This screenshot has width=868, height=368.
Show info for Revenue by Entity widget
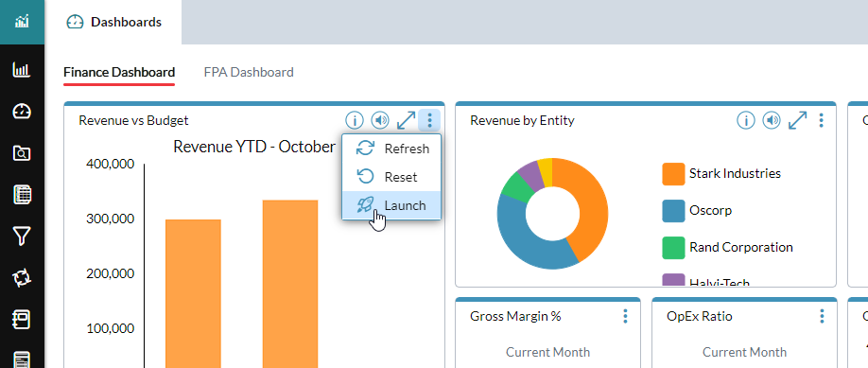746,120
